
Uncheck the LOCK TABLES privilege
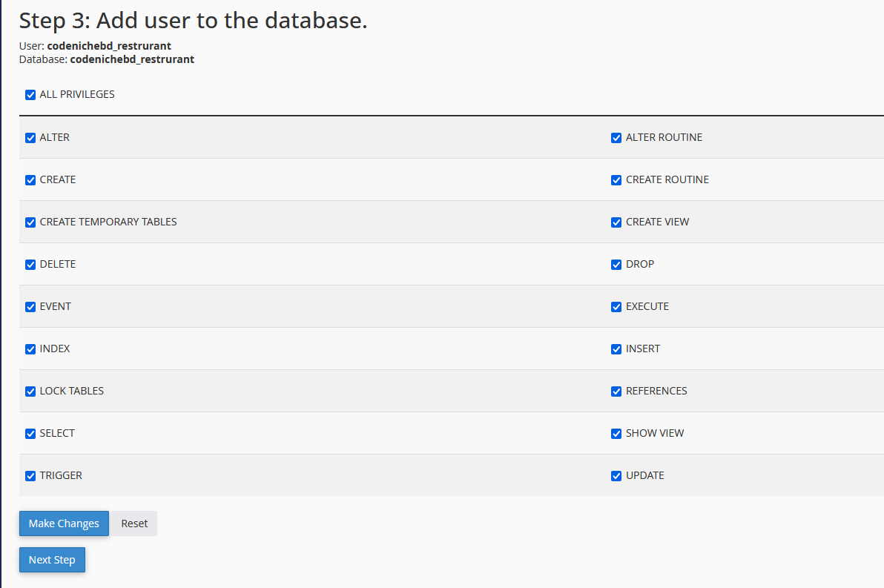point(30,392)
